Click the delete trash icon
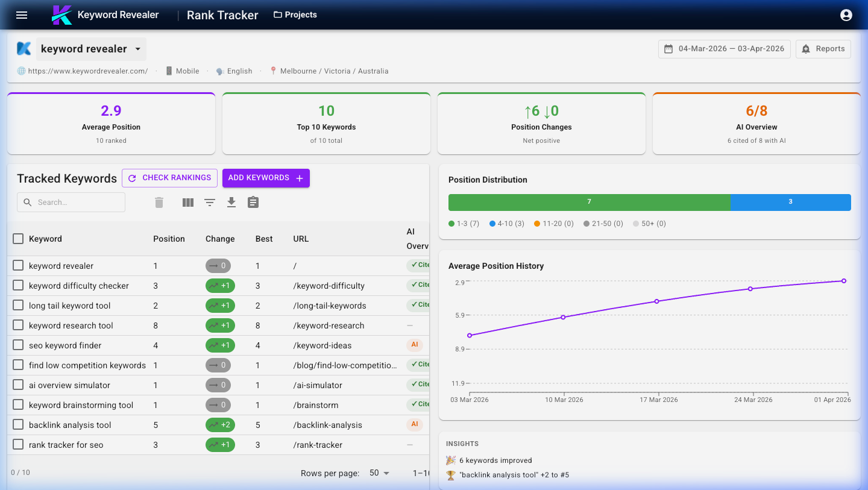 159,203
